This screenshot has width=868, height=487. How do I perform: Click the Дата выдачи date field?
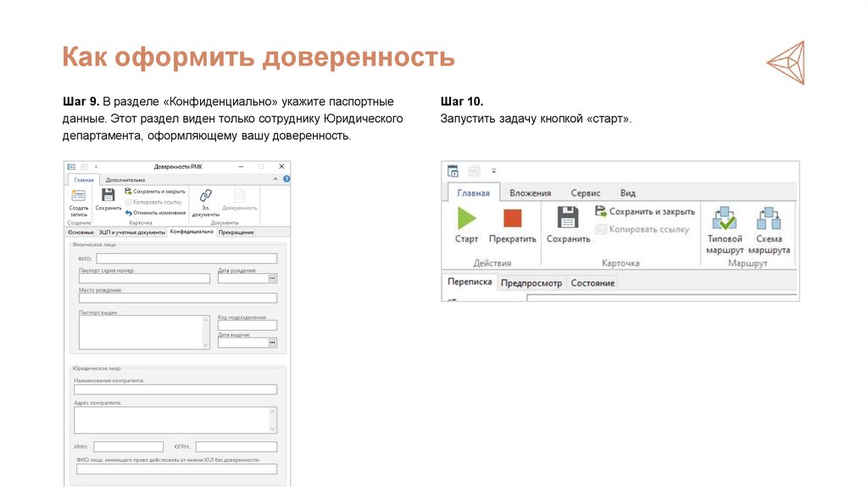click(x=243, y=343)
